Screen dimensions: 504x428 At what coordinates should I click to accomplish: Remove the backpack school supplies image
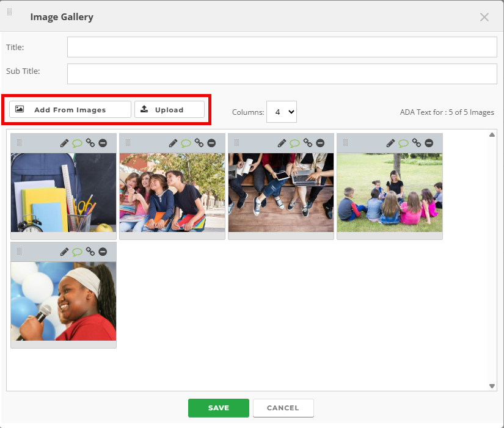103,143
